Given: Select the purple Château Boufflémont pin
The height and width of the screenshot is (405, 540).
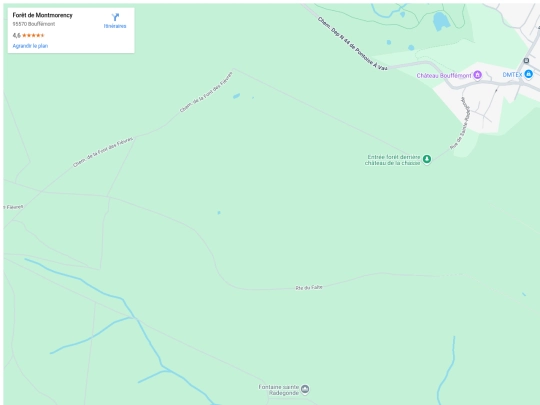Looking at the screenshot, I should click(477, 75).
